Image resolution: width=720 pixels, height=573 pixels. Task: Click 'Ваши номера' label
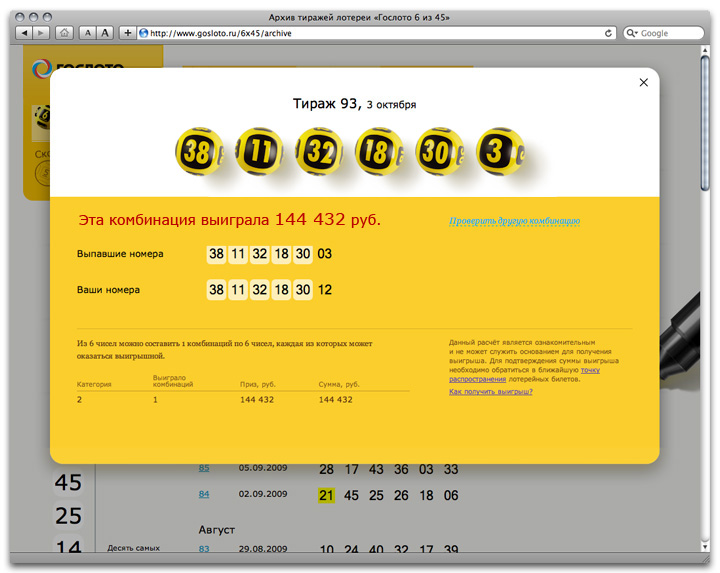[x=108, y=290]
